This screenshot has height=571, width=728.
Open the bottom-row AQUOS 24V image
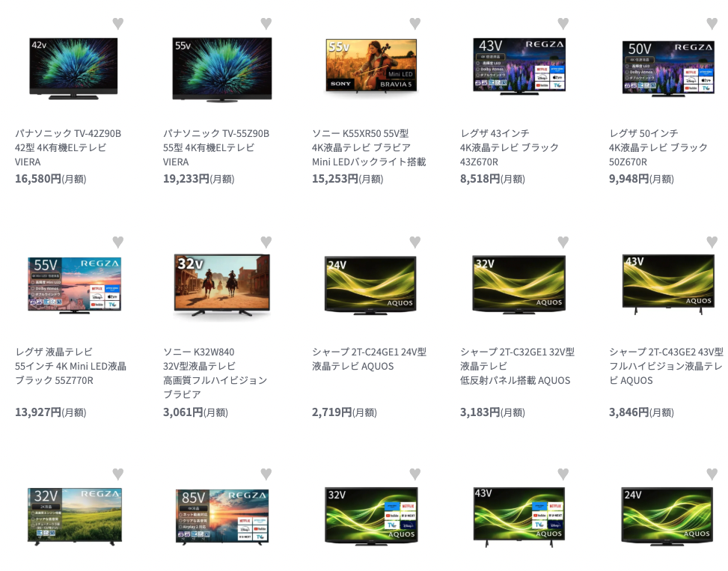coord(667,516)
